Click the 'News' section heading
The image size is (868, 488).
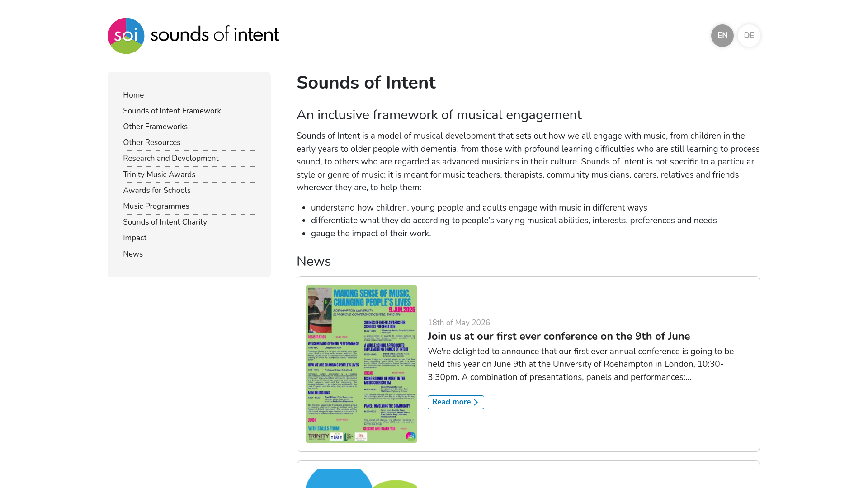click(314, 261)
